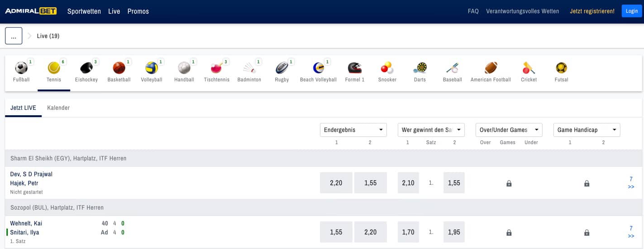Screen dimensions: 644x249
Task: Choose the Basketball sport icon
Action: (x=119, y=68)
